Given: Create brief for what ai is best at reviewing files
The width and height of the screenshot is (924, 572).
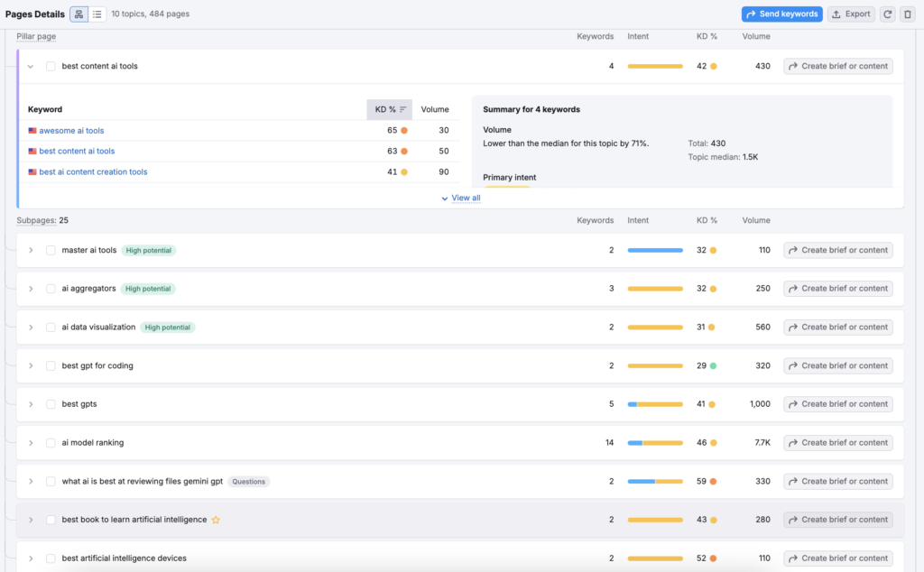Looking at the screenshot, I should click(838, 481).
